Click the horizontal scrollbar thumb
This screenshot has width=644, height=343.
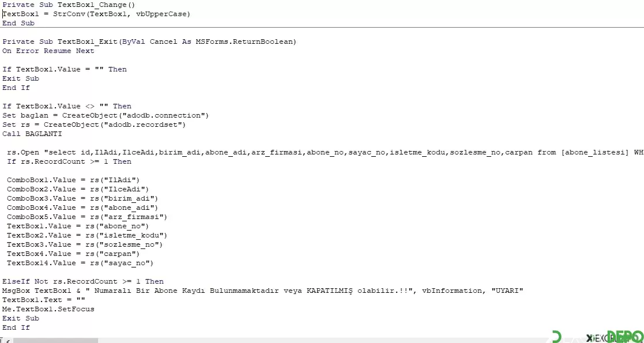[x=55, y=341]
